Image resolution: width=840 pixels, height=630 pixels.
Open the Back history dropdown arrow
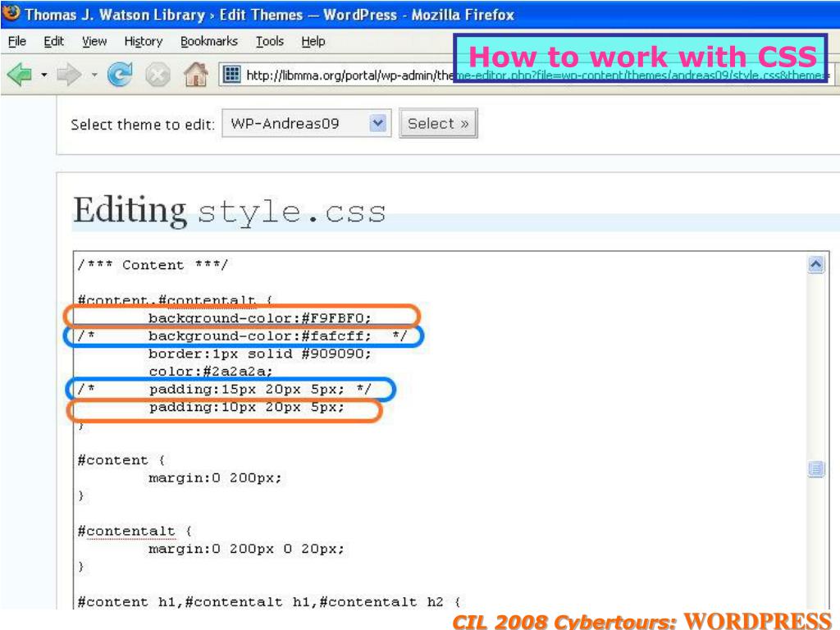[44, 75]
